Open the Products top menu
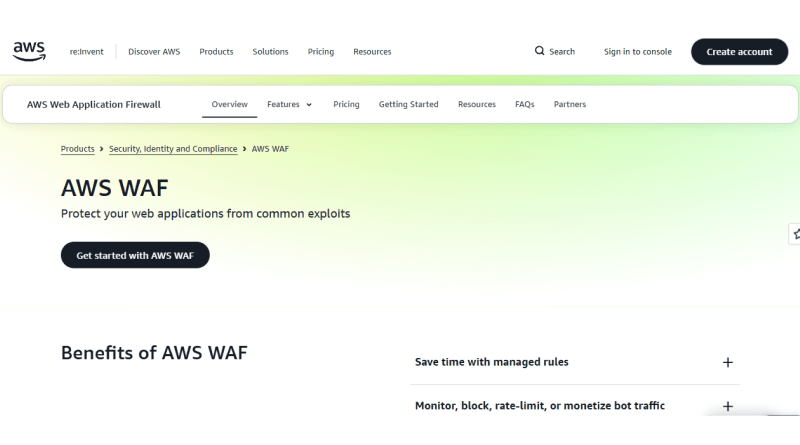The height and width of the screenshot is (445, 800). pyautogui.click(x=216, y=52)
